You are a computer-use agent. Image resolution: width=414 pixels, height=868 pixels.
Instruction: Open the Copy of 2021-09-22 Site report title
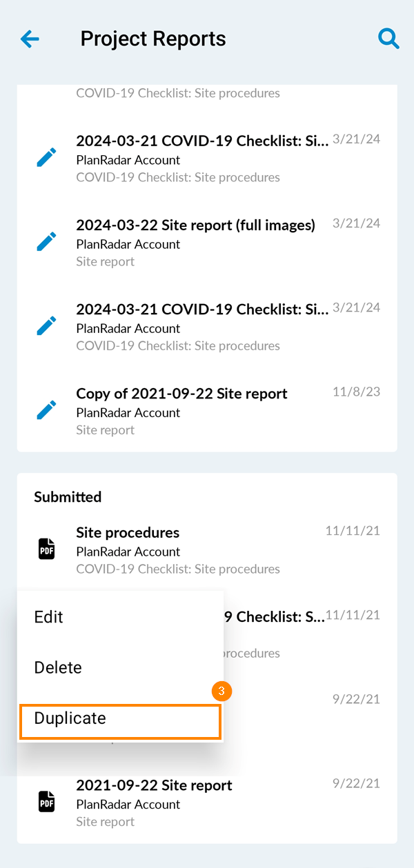click(181, 394)
